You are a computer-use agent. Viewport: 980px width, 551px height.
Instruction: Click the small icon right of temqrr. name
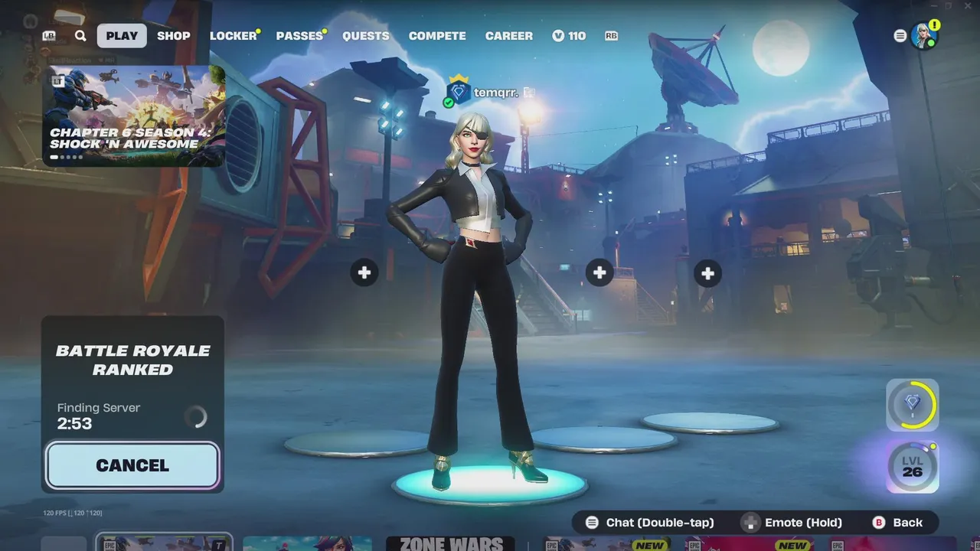(529, 93)
